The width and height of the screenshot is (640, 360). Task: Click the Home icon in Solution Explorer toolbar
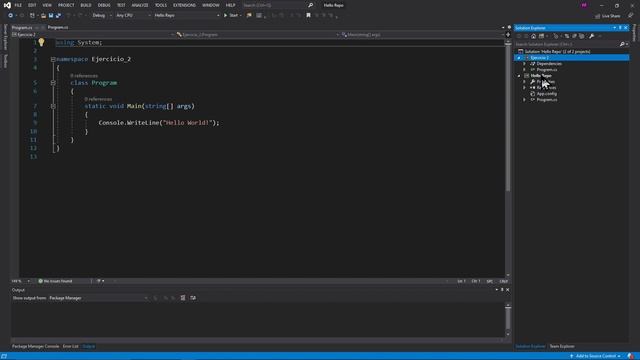(533, 36)
